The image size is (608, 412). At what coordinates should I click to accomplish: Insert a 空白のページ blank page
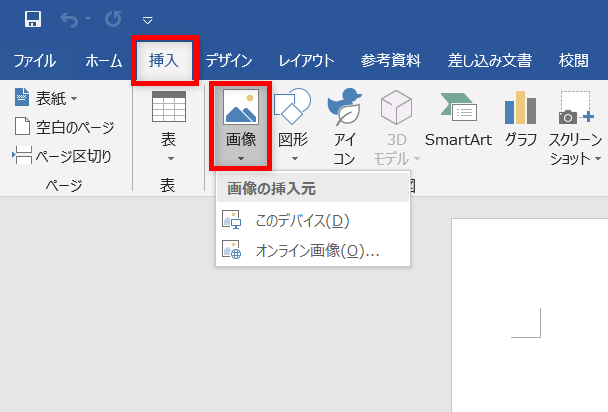tap(65, 127)
